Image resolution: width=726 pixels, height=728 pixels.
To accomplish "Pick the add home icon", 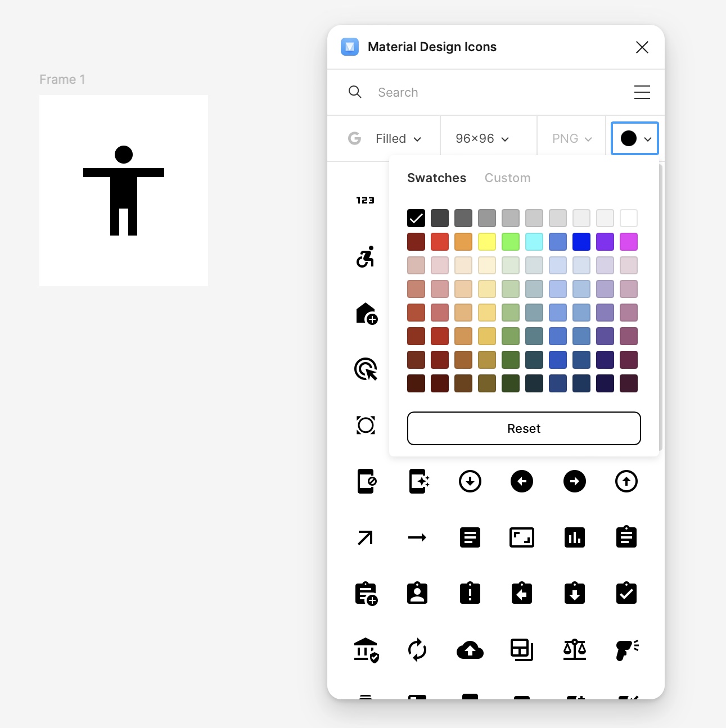I will point(367,313).
